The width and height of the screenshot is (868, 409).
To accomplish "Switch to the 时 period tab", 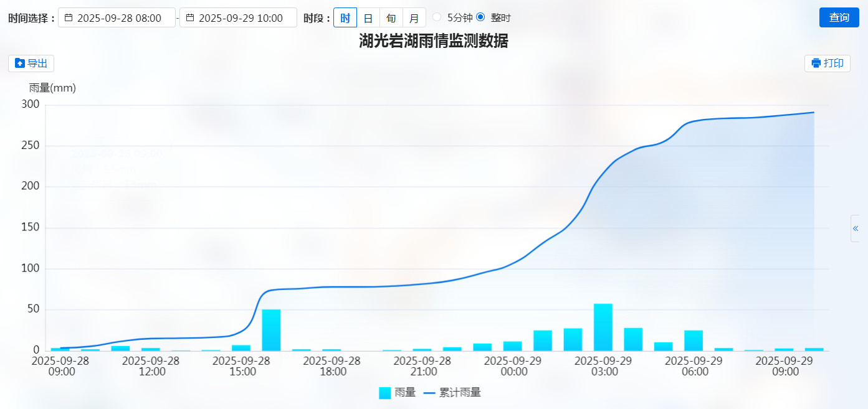I will (345, 17).
